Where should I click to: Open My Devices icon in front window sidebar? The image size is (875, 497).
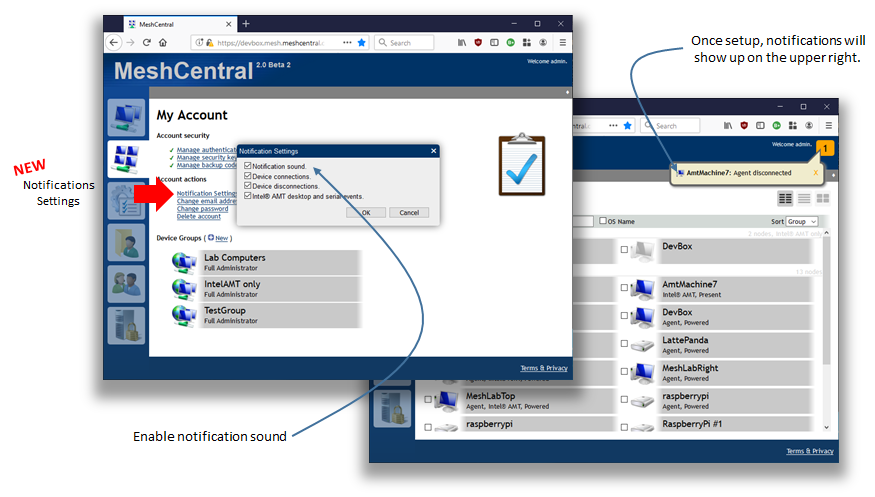click(x=127, y=118)
